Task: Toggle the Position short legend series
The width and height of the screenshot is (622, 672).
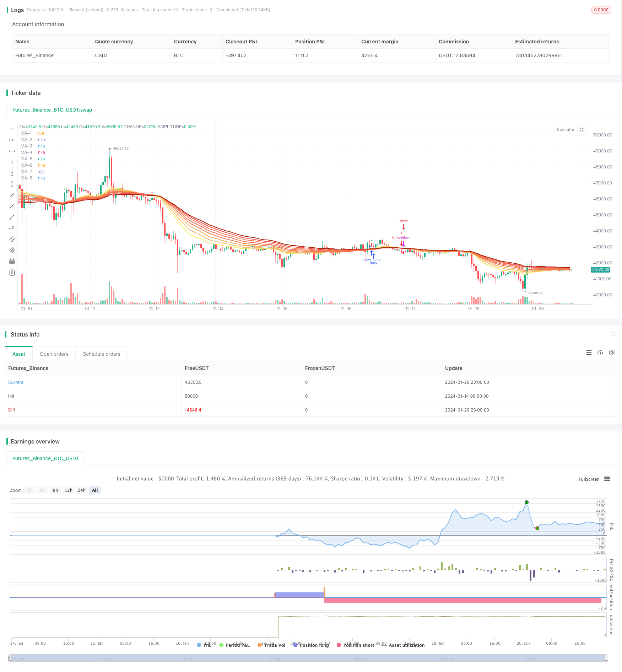Action: pos(355,645)
